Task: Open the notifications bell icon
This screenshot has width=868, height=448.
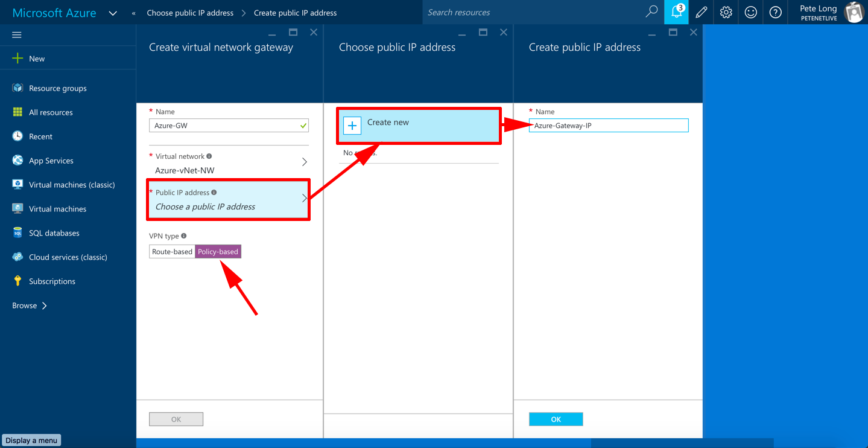Action: [x=676, y=12]
